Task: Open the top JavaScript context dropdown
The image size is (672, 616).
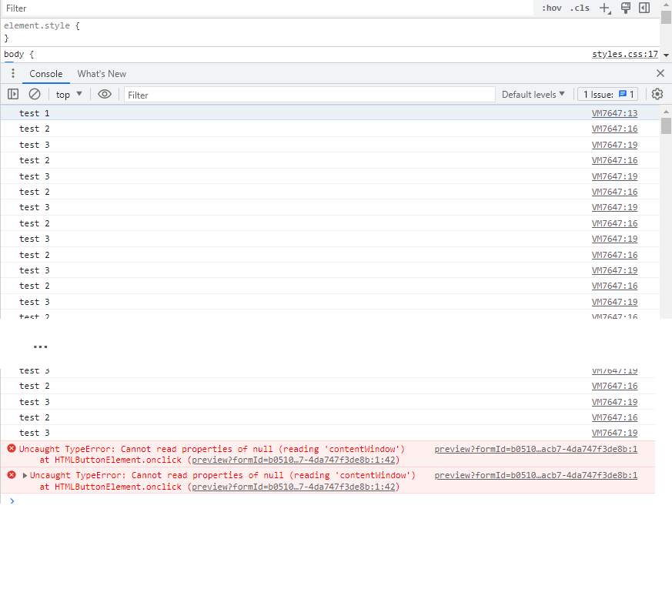Action: pyautogui.click(x=69, y=95)
